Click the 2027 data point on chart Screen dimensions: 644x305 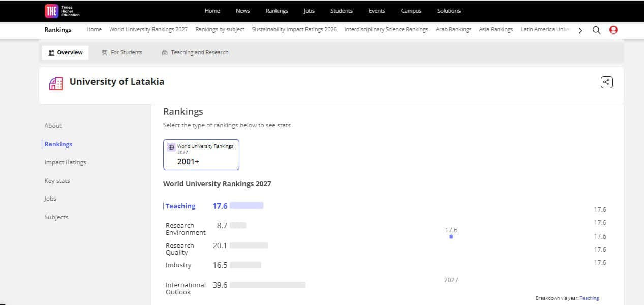click(x=451, y=236)
